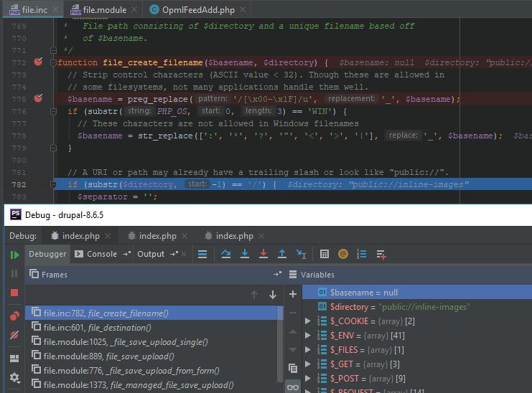Stop the debug session

point(14,293)
